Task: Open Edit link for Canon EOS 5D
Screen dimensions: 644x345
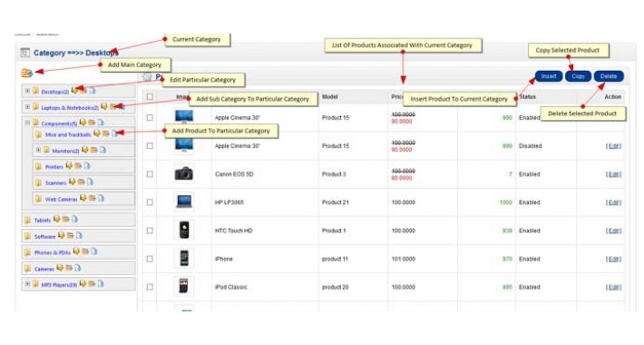Action: click(613, 174)
